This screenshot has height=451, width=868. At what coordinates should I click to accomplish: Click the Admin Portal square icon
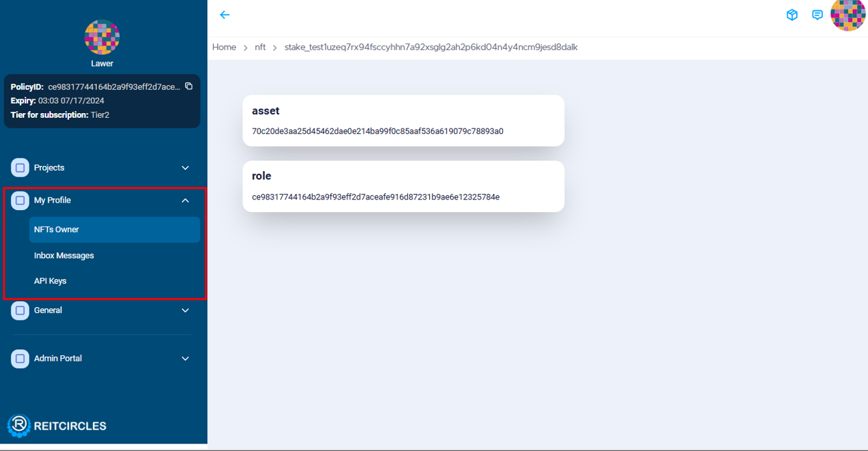(20, 359)
